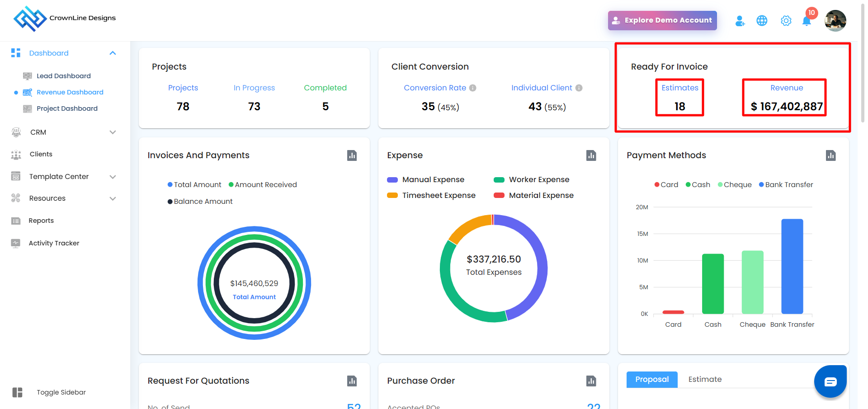Collapse the Dashboard menu chevron
The height and width of the screenshot is (409, 868).
[x=113, y=53]
